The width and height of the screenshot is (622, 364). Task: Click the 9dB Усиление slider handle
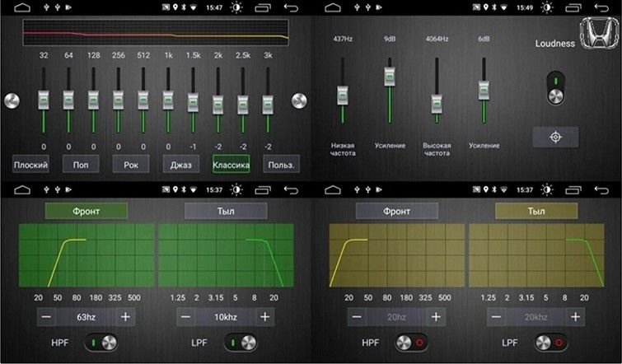390,76
